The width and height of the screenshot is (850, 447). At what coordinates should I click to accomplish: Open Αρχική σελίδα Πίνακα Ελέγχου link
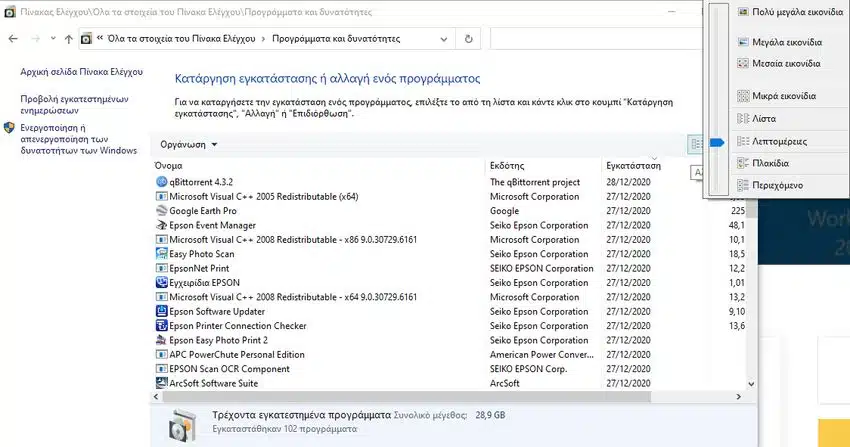[82, 72]
